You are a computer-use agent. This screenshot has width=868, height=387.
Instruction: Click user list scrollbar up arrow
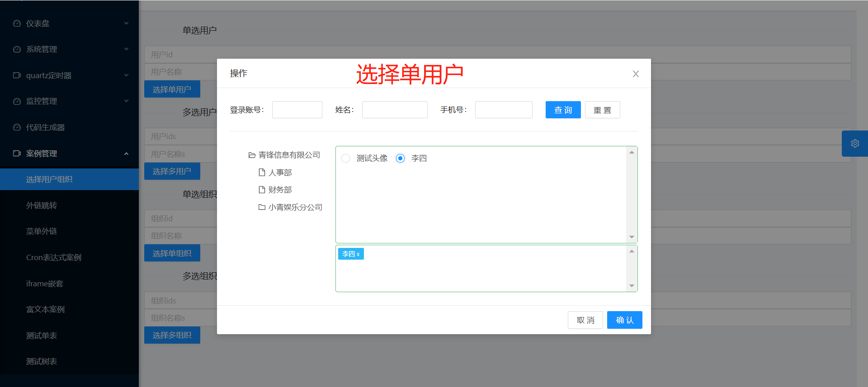[x=632, y=152]
